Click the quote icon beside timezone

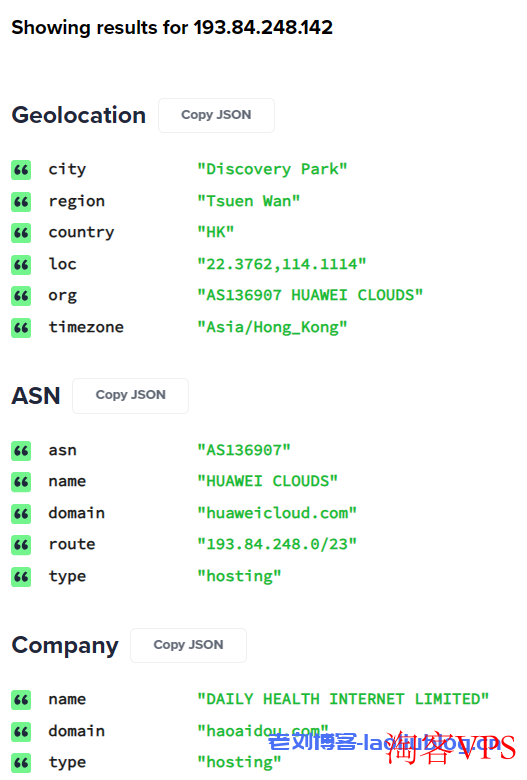tap(21, 328)
